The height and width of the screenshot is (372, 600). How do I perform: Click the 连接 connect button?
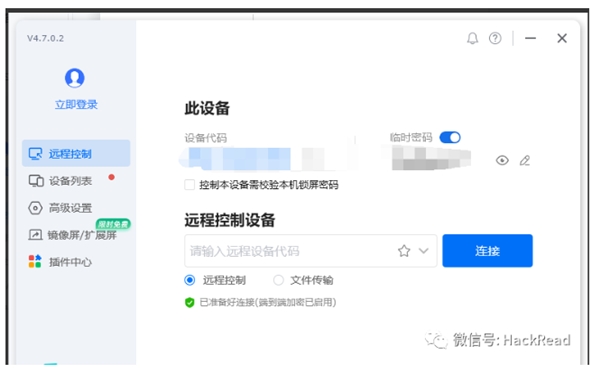(x=487, y=251)
